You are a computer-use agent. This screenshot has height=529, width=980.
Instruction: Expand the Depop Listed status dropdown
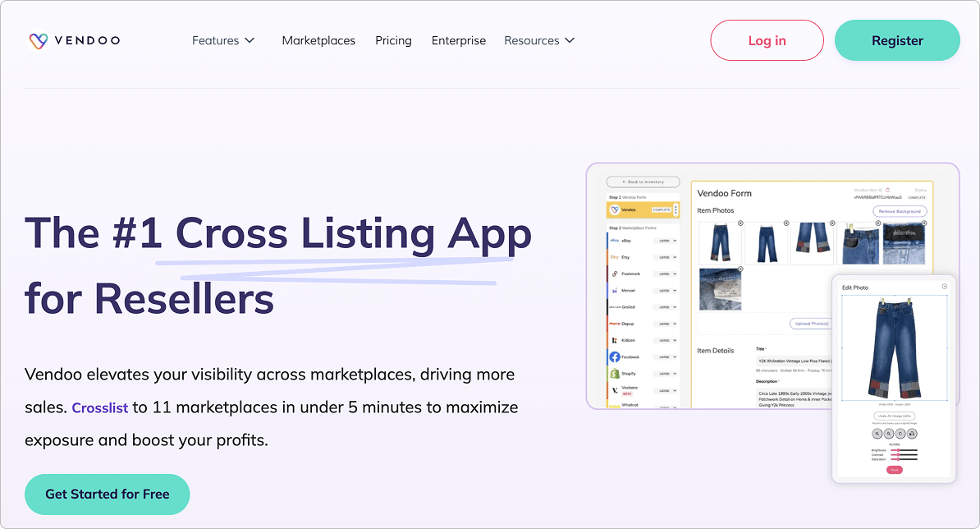[666, 324]
